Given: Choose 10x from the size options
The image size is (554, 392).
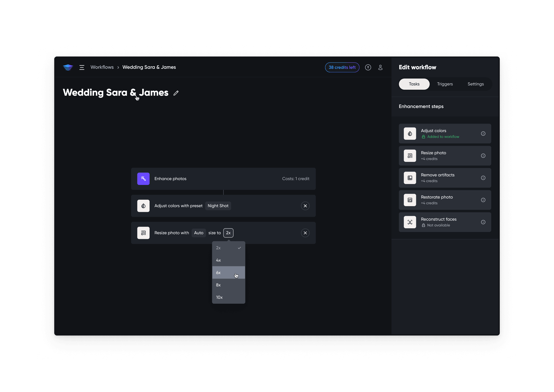Looking at the screenshot, I should coord(228,297).
